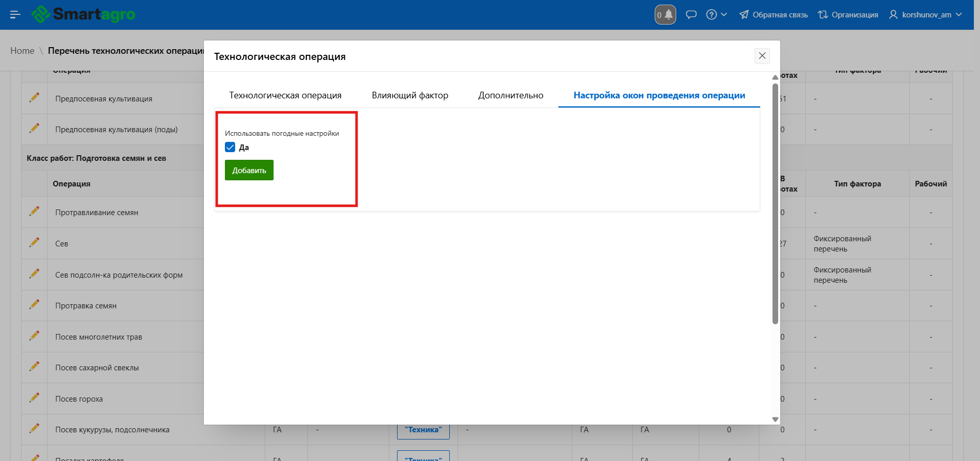Uncheck the Да weather settings checkbox
Viewport: 980px width, 461px height.
(230, 148)
